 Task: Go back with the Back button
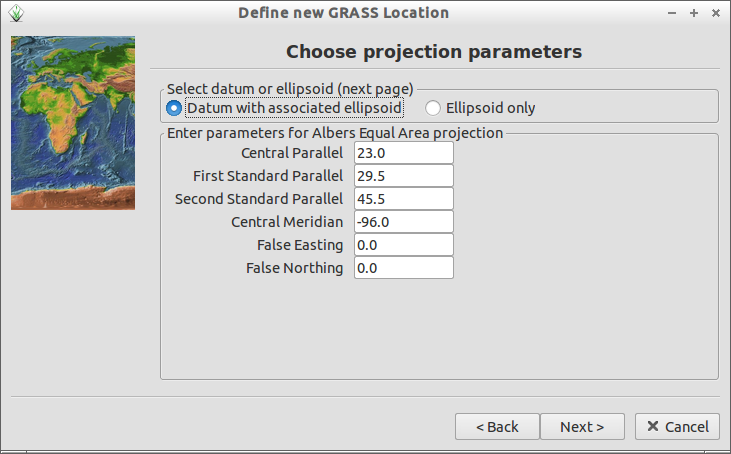pos(497,426)
